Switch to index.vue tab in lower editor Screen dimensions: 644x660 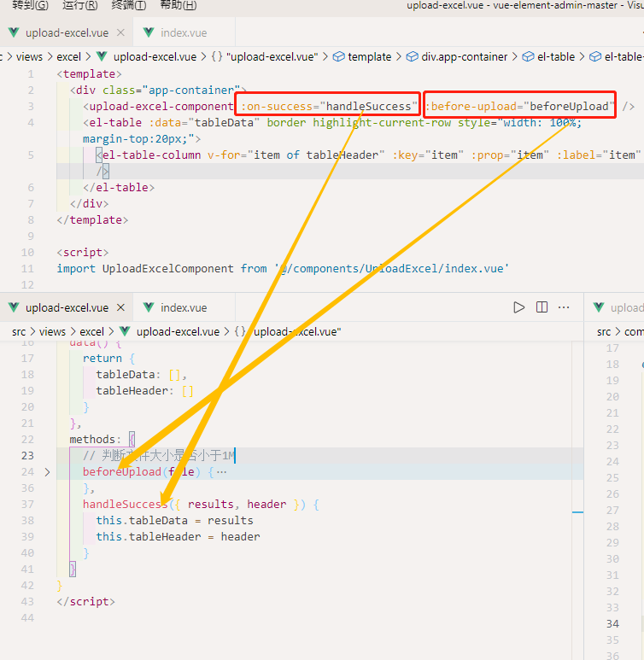click(184, 307)
